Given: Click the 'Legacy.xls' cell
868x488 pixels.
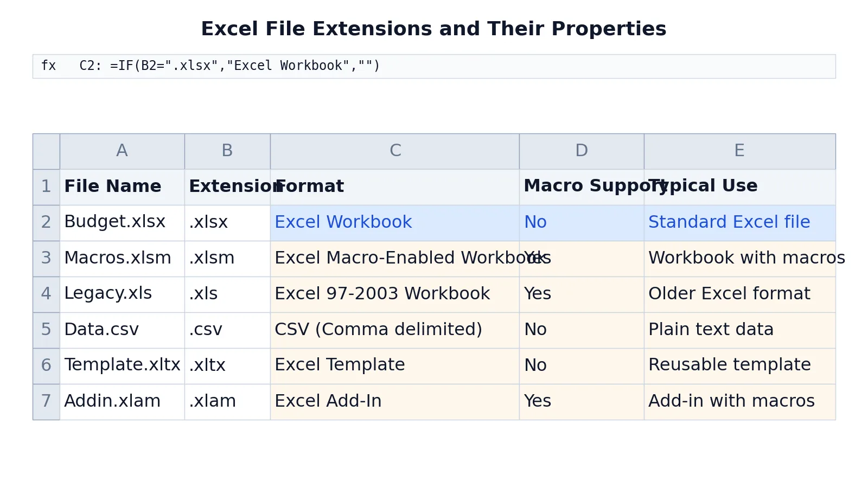Looking at the screenshot, I should coord(122,294).
